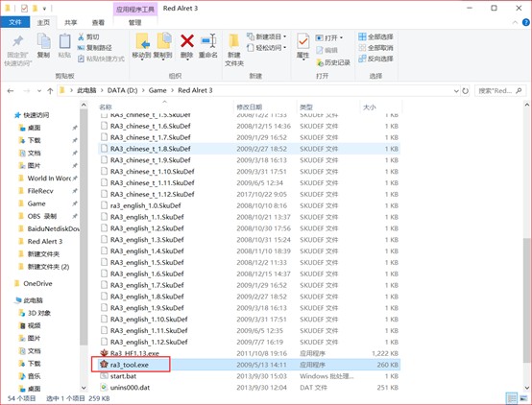Select the file unins000.dat
The image size is (532, 405).
pyautogui.click(x=250, y=388)
